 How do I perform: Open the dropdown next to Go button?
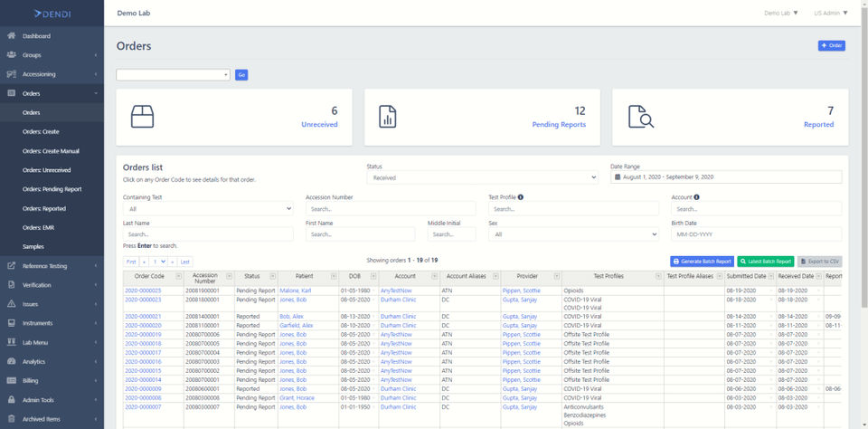pyautogui.click(x=174, y=75)
